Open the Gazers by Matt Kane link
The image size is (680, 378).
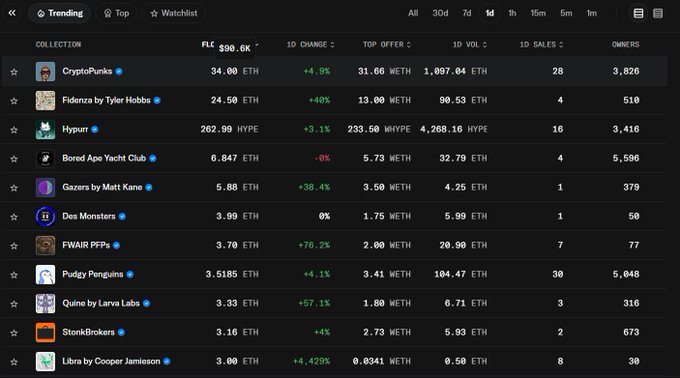point(102,187)
